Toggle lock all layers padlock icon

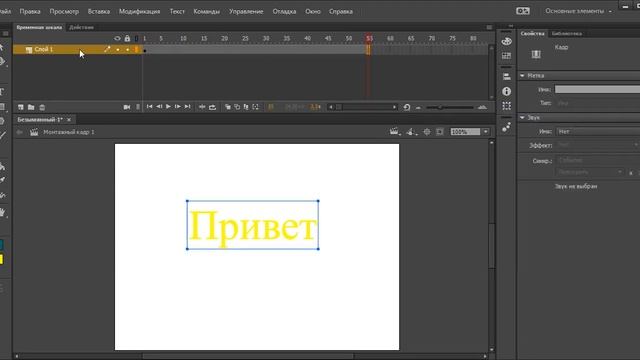click(x=127, y=38)
